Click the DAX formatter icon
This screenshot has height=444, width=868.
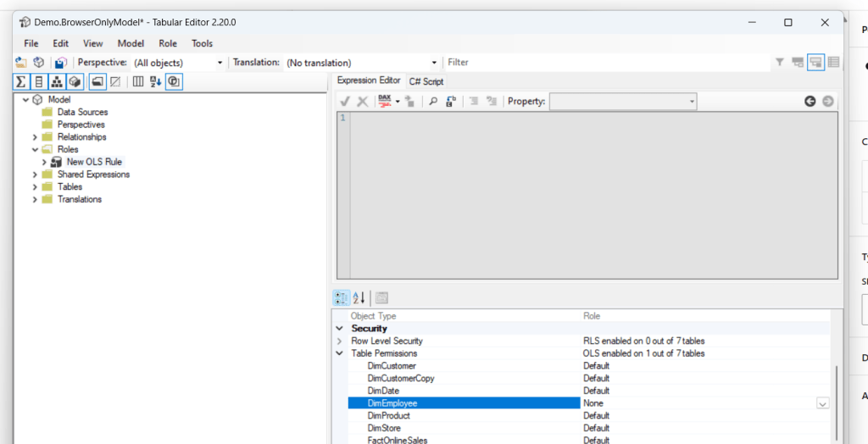point(385,102)
